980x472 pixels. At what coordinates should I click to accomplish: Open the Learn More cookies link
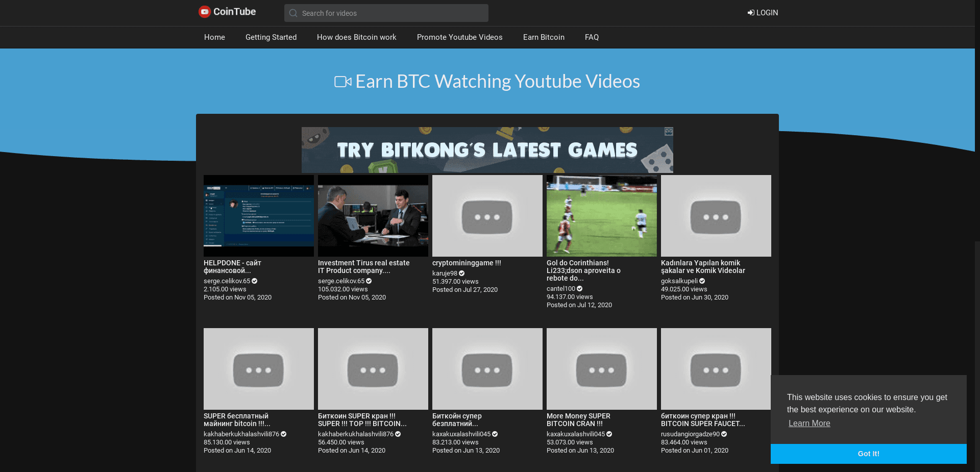(x=809, y=423)
